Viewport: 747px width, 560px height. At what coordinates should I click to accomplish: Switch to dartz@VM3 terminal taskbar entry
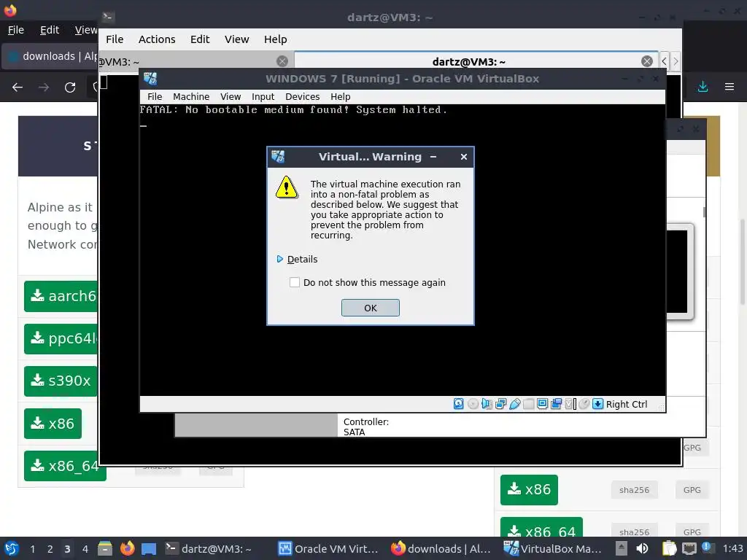208,548
